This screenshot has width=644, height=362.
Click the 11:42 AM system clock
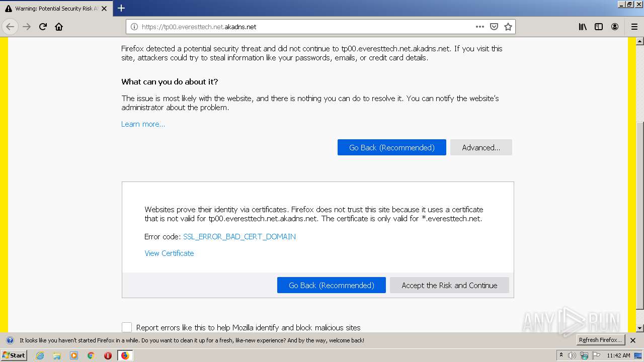point(618,355)
